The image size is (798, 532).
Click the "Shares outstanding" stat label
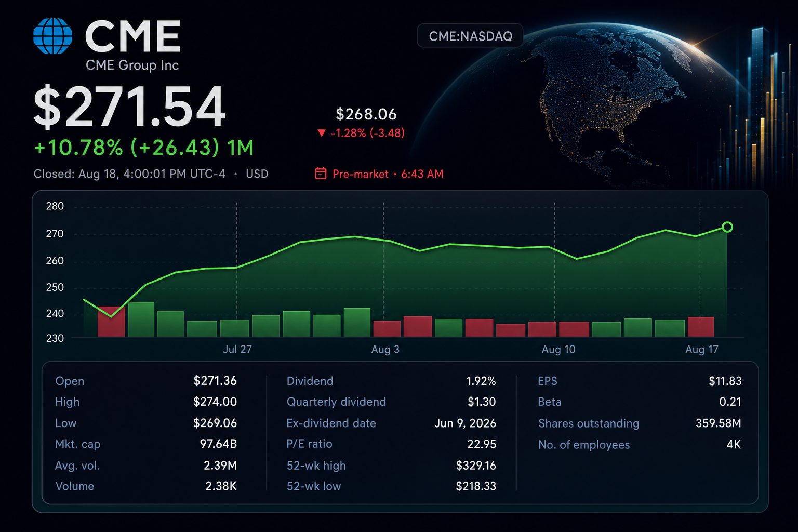(x=589, y=423)
